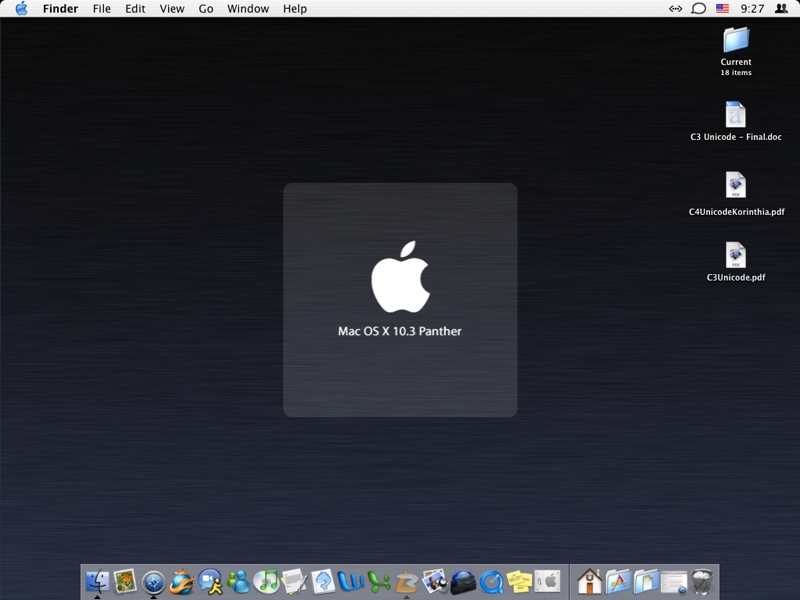Open the Go menu
This screenshot has width=800, height=600.
206,9
